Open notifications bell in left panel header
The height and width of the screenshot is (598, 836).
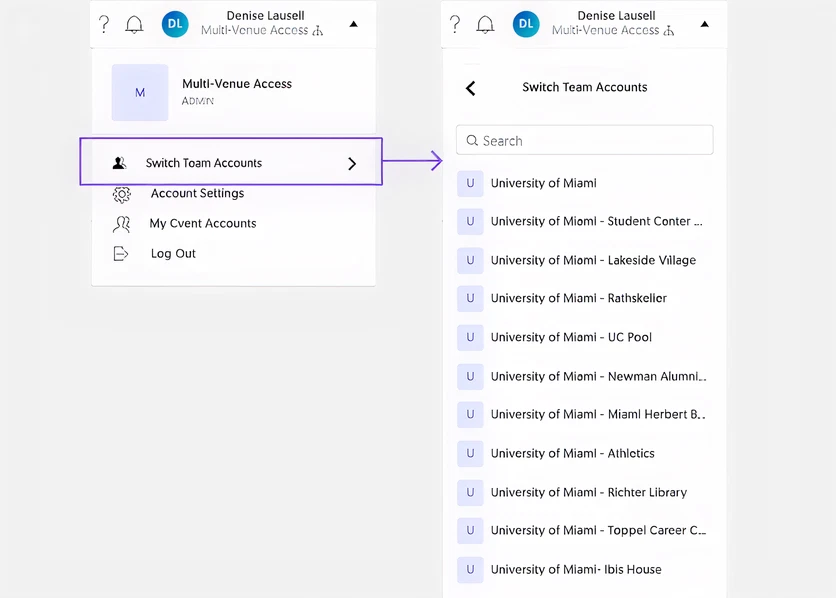pos(134,25)
